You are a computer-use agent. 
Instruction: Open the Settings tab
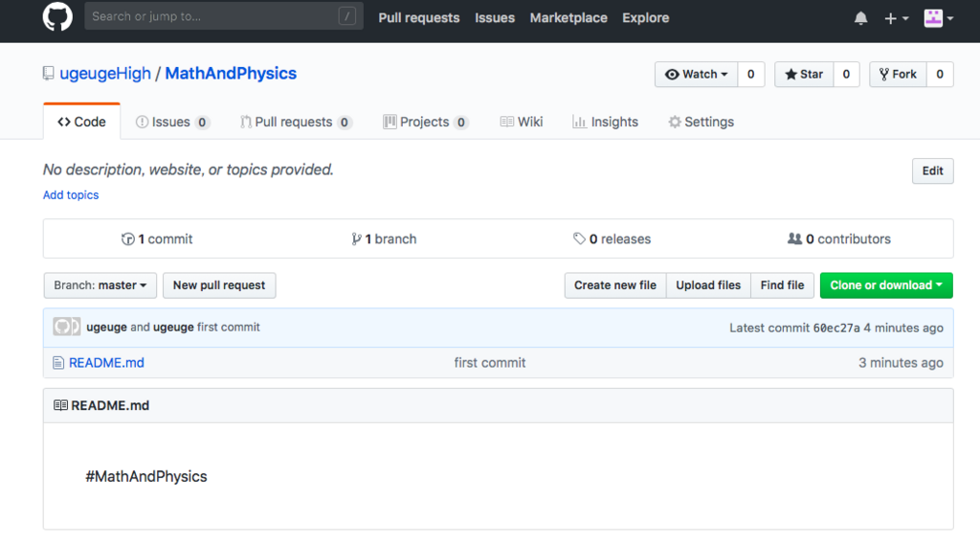(701, 122)
